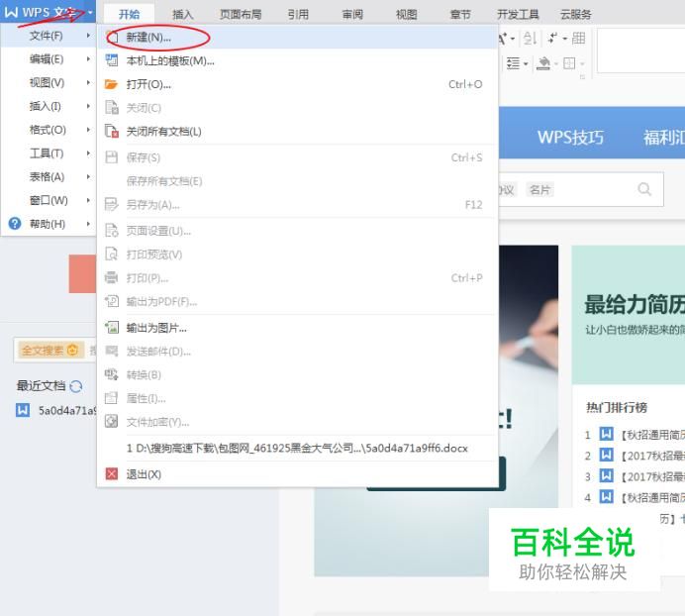Expand the 文件(F) submenu
This screenshot has width=685, height=616.
pos(88,36)
